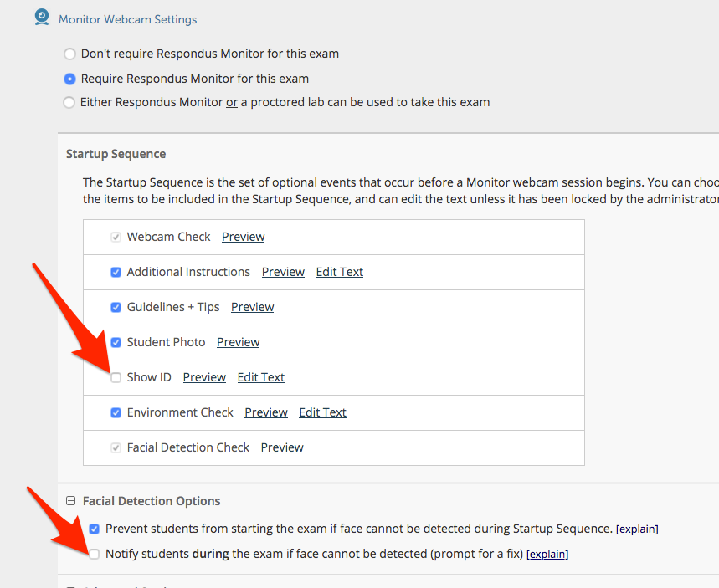This screenshot has height=588, width=719.
Task: Uncheck Guidelines + Tips checkbox
Action: pyautogui.click(x=116, y=308)
